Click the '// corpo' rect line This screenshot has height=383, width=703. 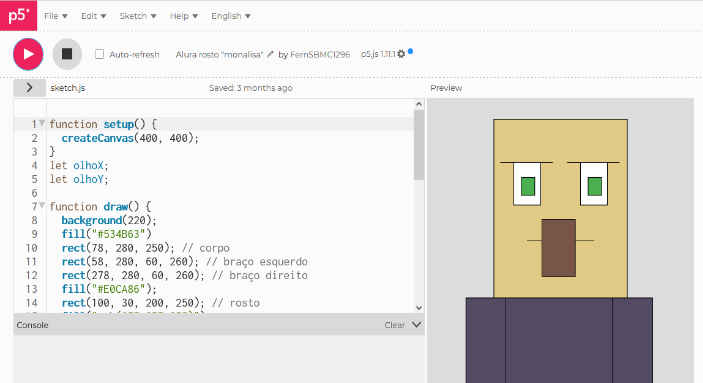click(x=146, y=248)
